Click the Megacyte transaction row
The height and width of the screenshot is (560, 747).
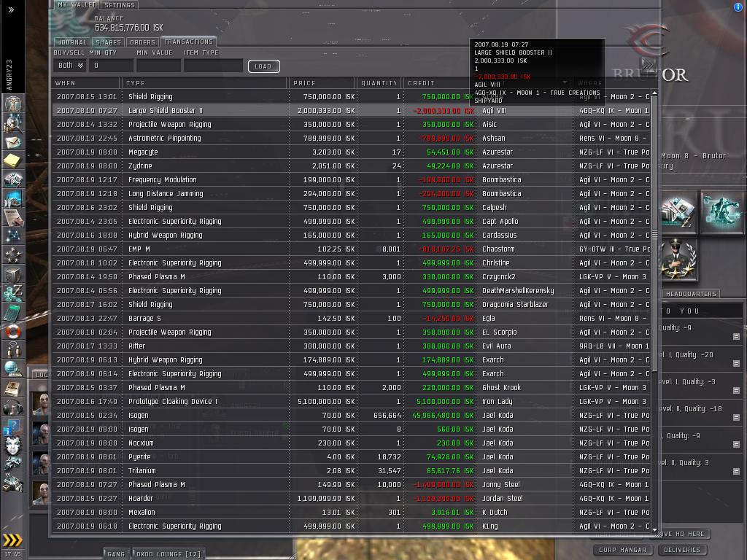pos(352,152)
